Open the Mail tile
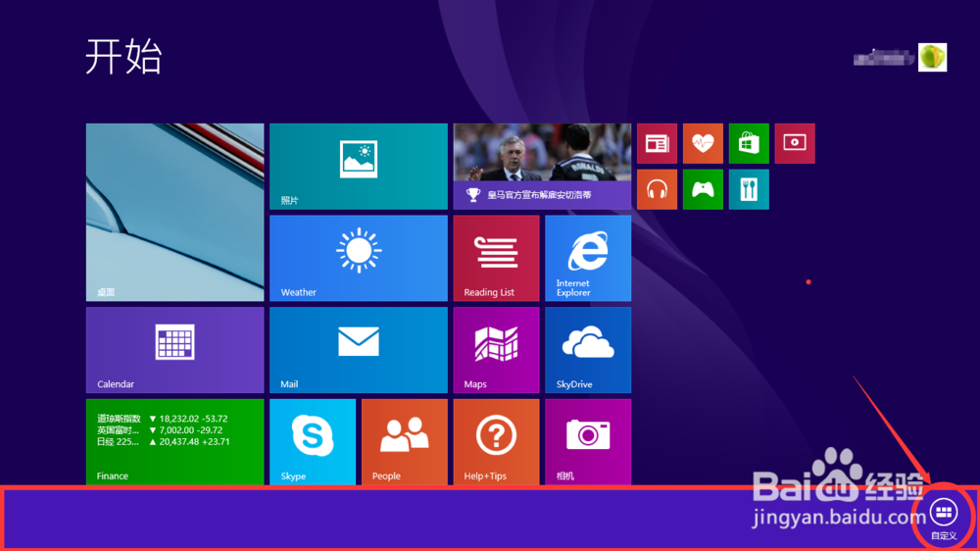This screenshot has height=551, width=980. (x=359, y=350)
